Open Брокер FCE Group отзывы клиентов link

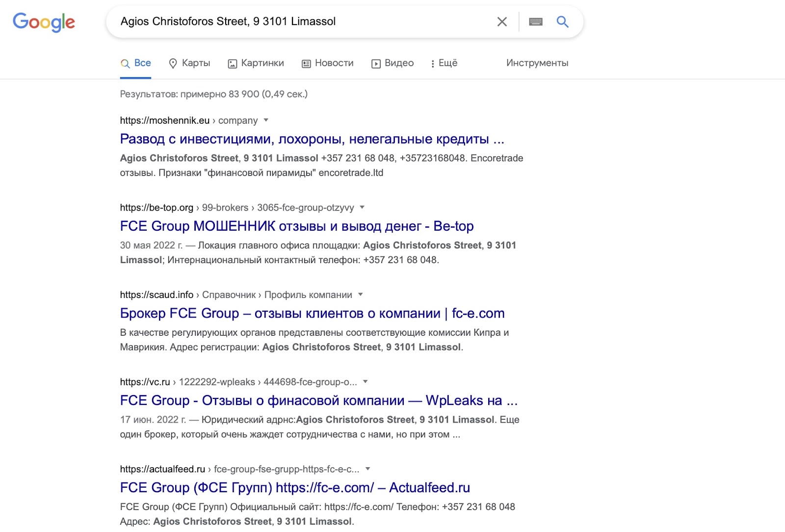click(313, 314)
